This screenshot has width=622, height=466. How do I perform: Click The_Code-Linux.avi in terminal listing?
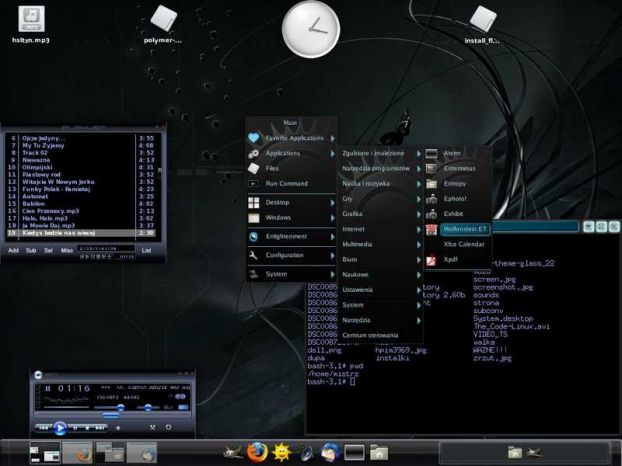point(511,326)
